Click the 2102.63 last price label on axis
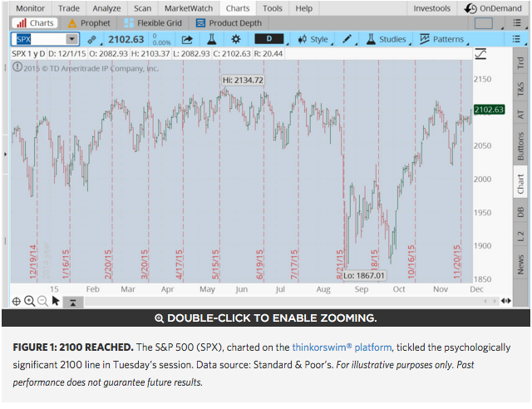Image resolution: width=532 pixels, height=409 pixels. point(489,109)
